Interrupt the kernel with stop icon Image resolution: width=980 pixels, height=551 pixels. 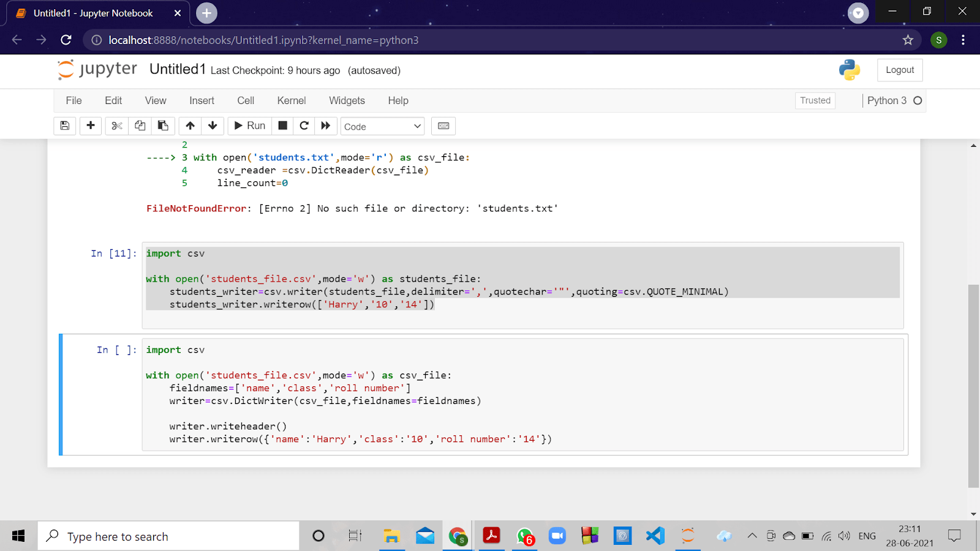(x=282, y=126)
